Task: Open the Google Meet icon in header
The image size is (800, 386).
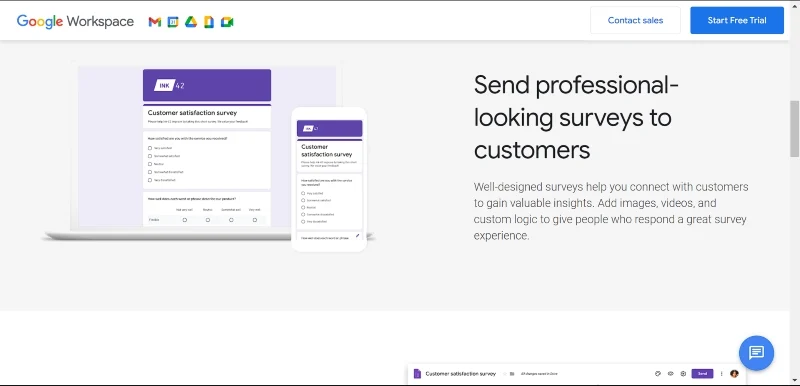Action: tap(227, 22)
